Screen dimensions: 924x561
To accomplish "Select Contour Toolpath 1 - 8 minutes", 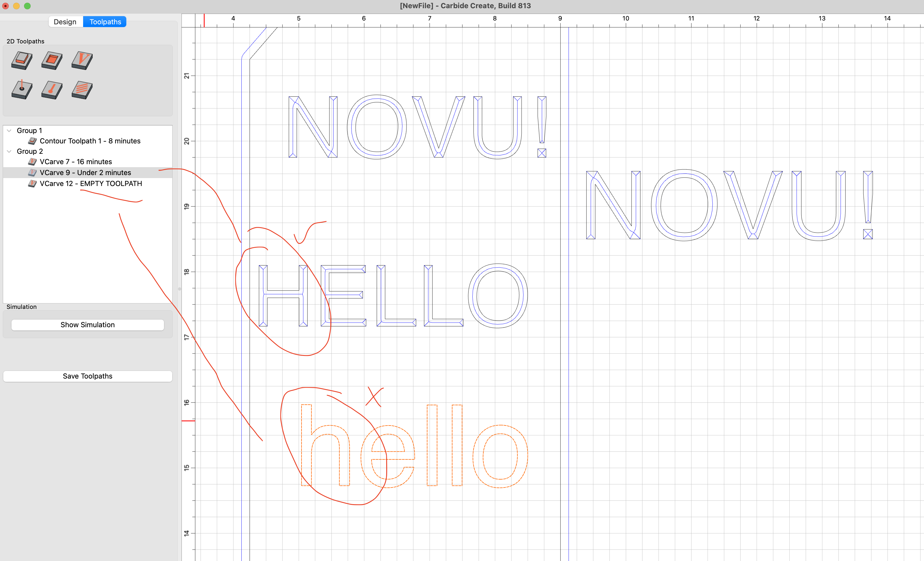I will coord(90,141).
